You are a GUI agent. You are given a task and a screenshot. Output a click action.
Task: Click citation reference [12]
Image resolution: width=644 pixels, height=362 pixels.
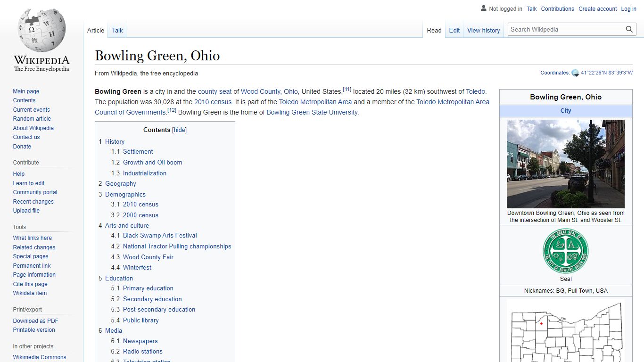172,110
